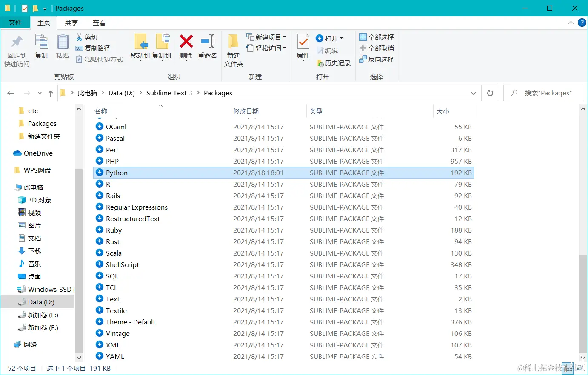Click the Forward navigation arrow

tap(27, 93)
